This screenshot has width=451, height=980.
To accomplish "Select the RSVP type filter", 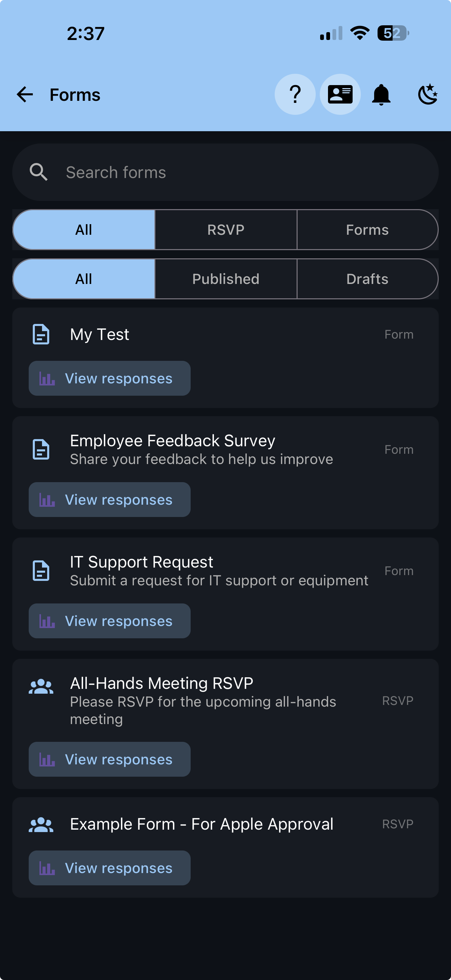I will pyautogui.click(x=226, y=230).
